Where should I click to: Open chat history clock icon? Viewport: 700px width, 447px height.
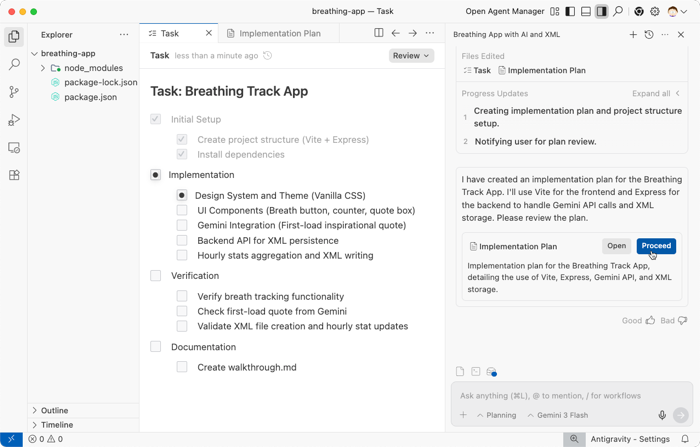[x=649, y=34]
